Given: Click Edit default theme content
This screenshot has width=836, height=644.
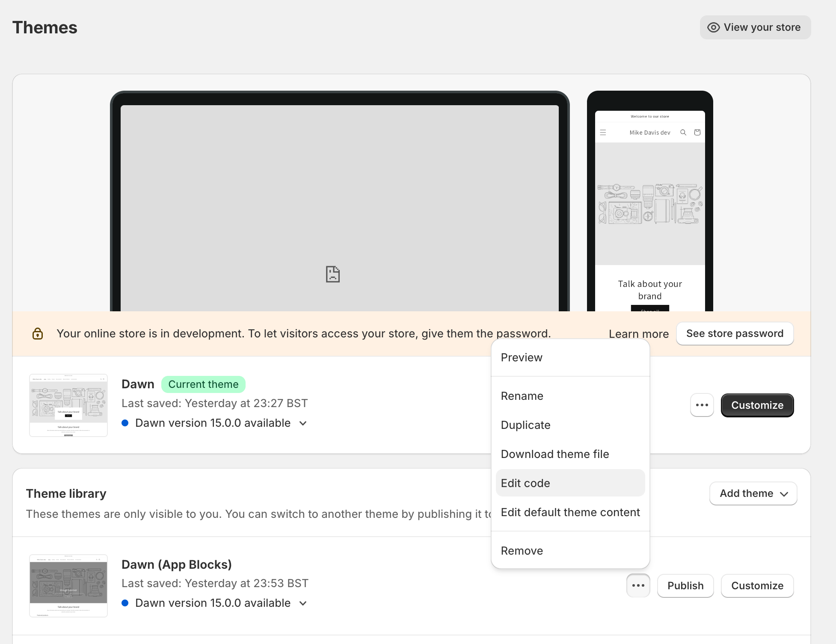Looking at the screenshot, I should pos(570,512).
